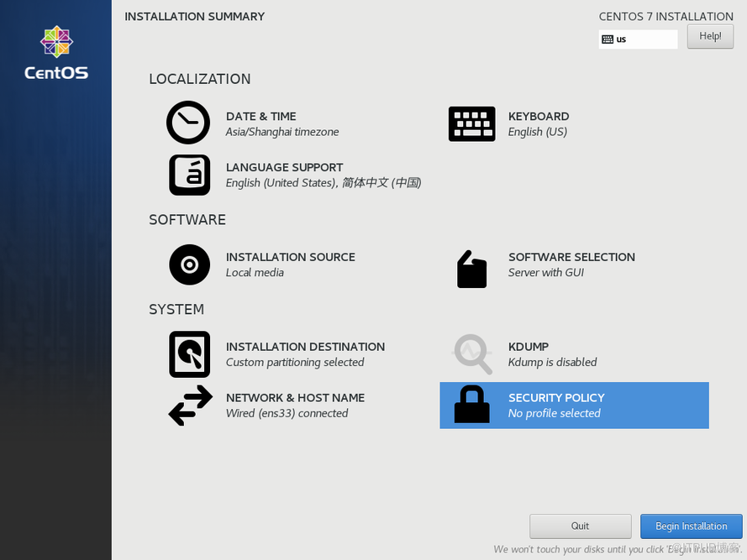Click the 'us' keyboard layout indicator
This screenshot has width=747, height=560.
(637, 39)
